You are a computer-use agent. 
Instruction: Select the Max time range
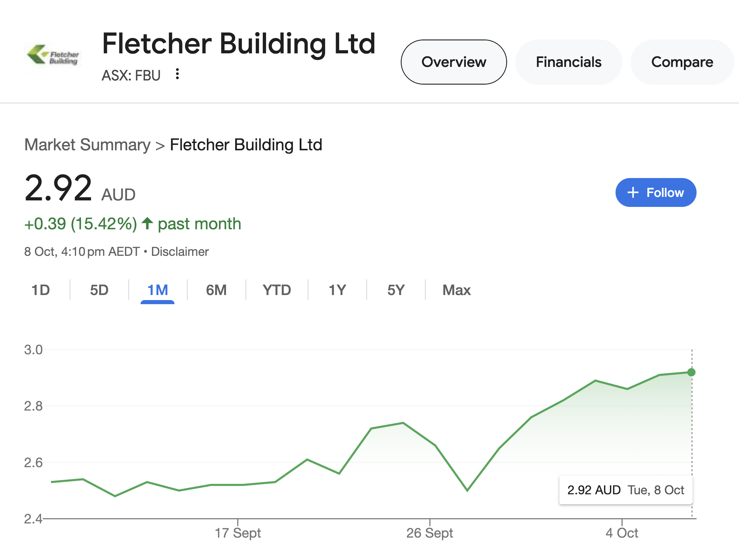tap(456, 290)
